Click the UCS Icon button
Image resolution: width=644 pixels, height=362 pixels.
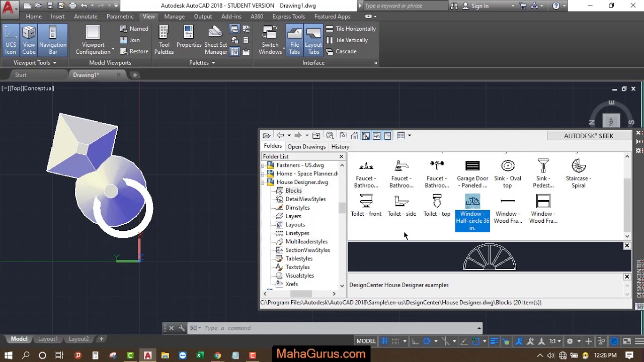[11, 40]
